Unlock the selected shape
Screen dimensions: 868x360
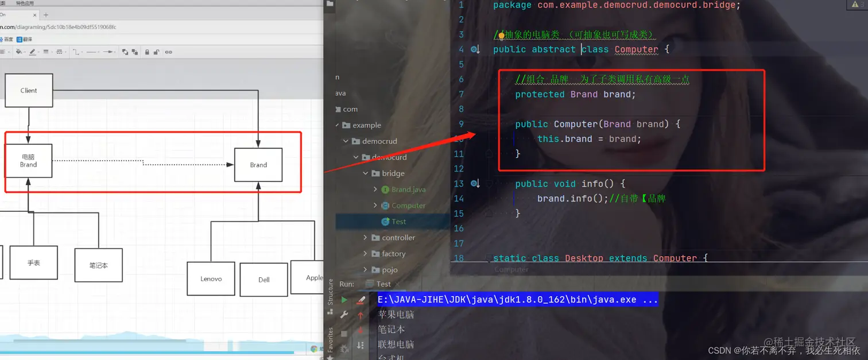pos(156,52)
